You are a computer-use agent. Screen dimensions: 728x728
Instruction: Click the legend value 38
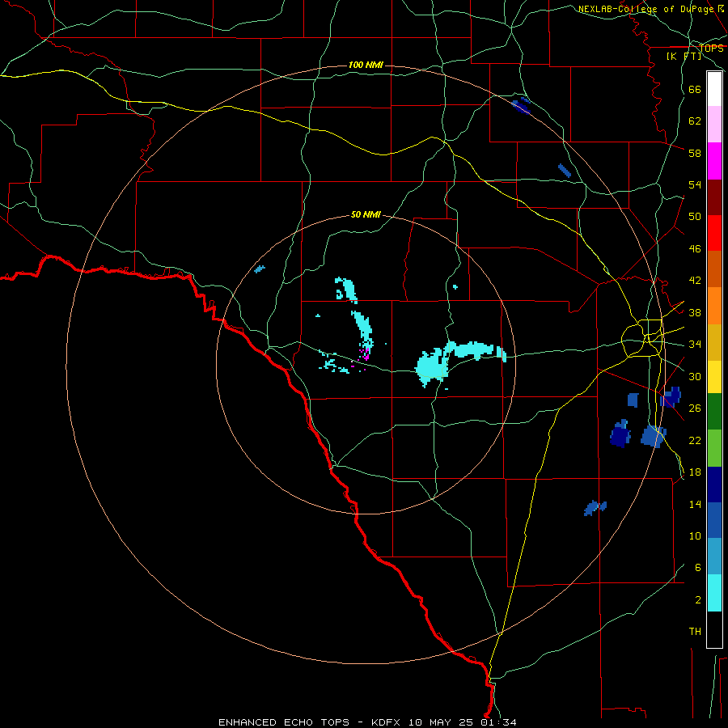[x=695, y=312]
